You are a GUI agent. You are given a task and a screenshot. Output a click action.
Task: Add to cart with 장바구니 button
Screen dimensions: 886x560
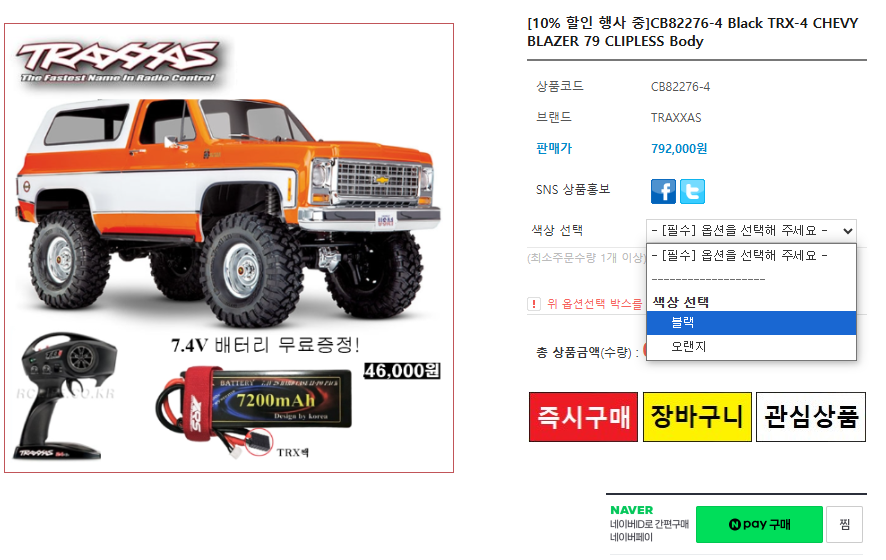pos(697,417)
